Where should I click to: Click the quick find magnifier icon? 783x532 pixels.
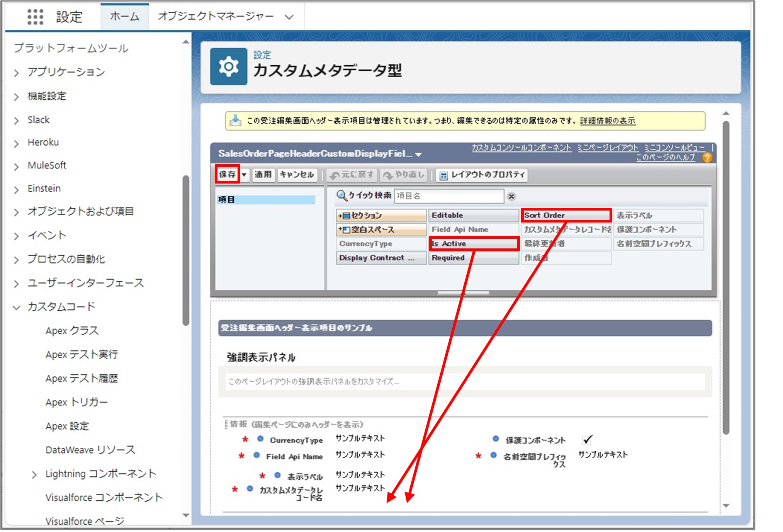(341, 195)
